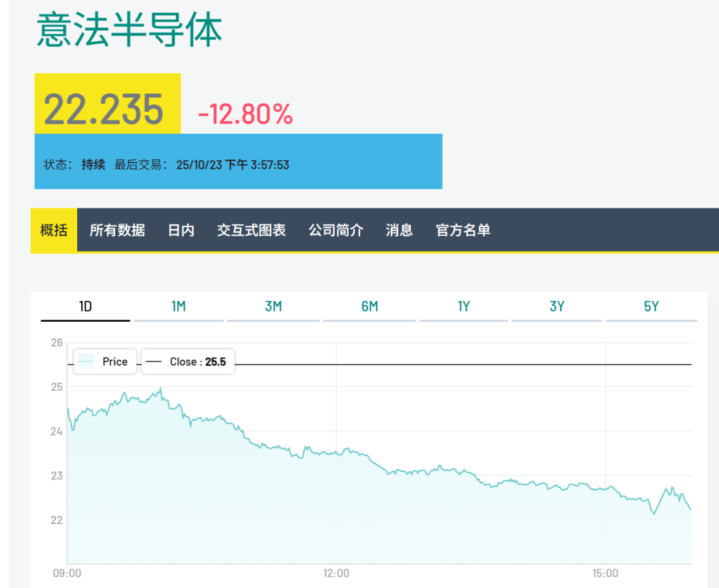Open the 日内 intraday tab
The height and width of the screenshot is (588, 719).
(181, 230)
